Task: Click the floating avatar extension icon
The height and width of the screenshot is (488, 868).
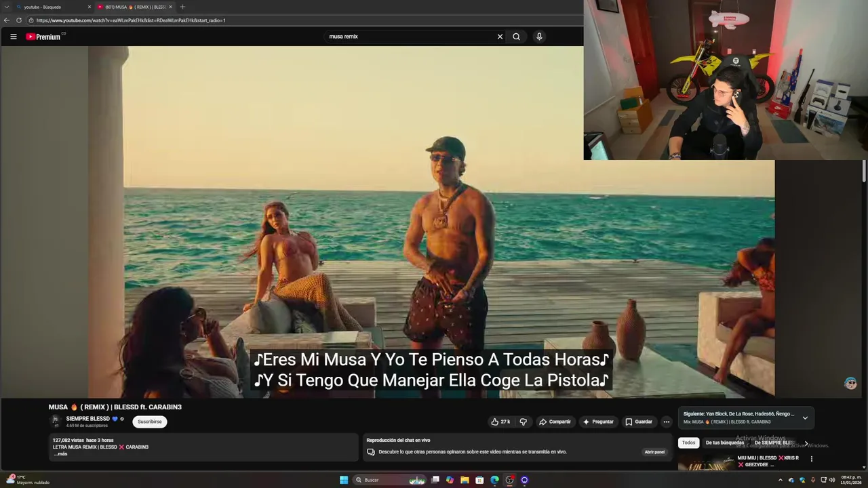Action: point(850,384)
